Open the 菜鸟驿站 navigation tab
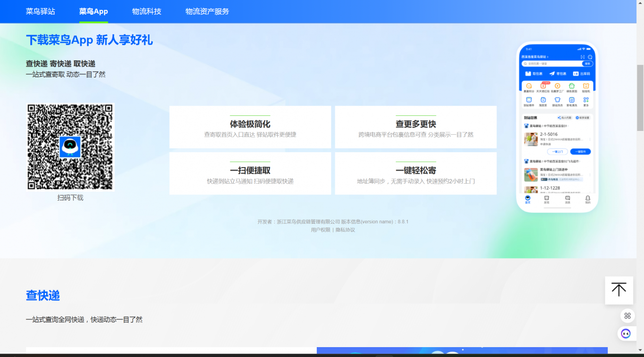The image size is (644, 357). (x=41, y=11)
